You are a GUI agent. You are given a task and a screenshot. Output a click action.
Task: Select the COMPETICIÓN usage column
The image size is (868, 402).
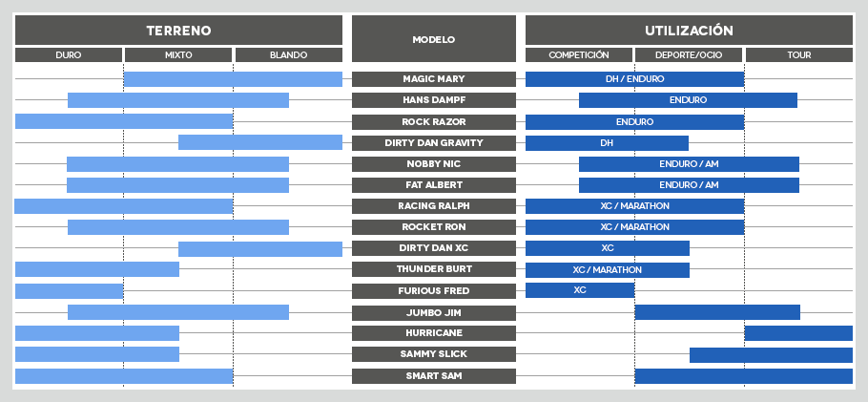pyautogui.click(x=579, y=55)
